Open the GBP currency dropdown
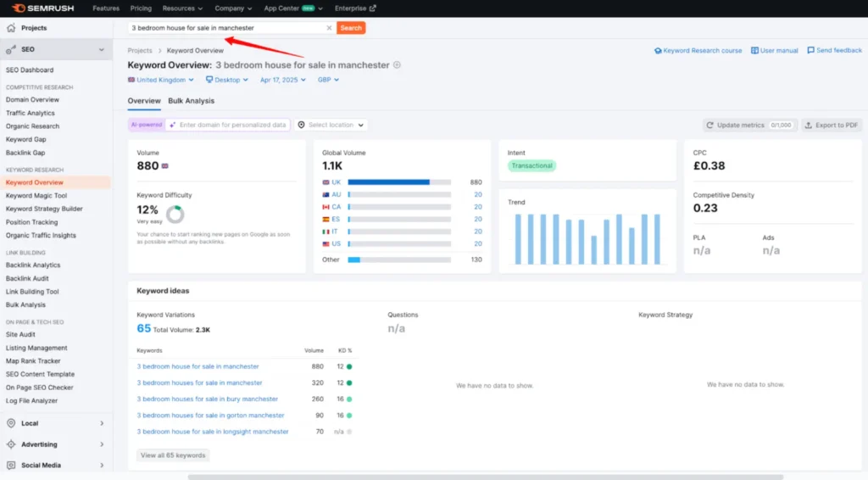 [328, 80]
